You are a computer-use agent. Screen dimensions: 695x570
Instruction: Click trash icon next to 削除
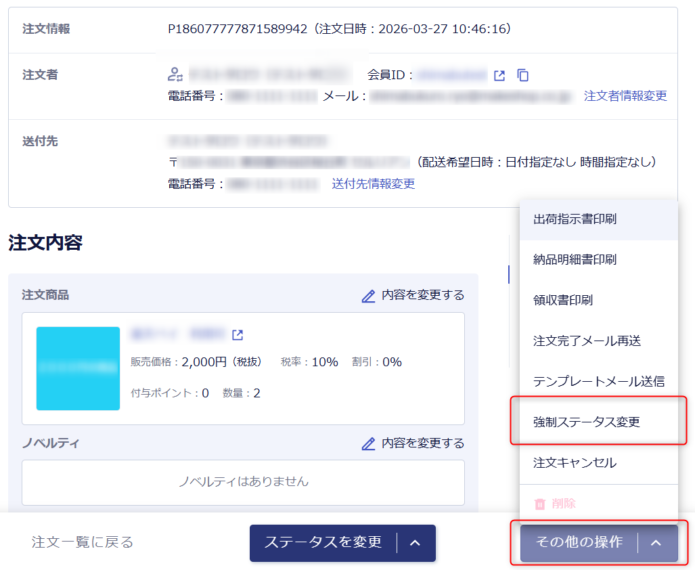point(540,504)
